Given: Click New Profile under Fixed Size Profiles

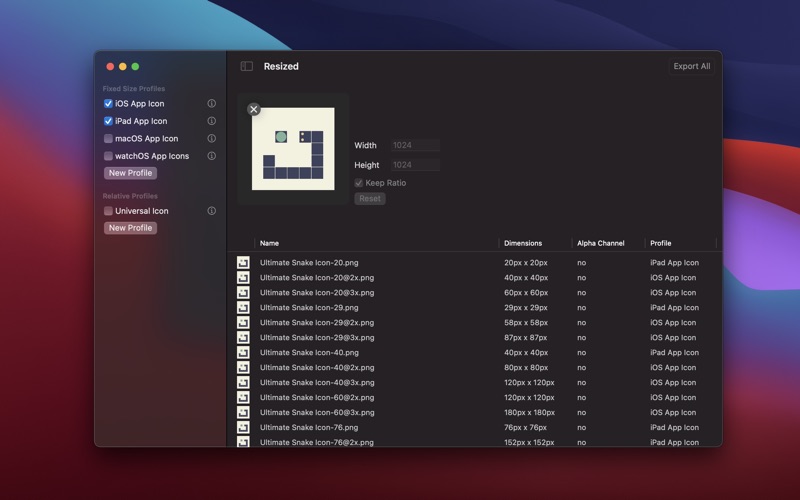Looking at the screenshot, I should coord(130,173).
